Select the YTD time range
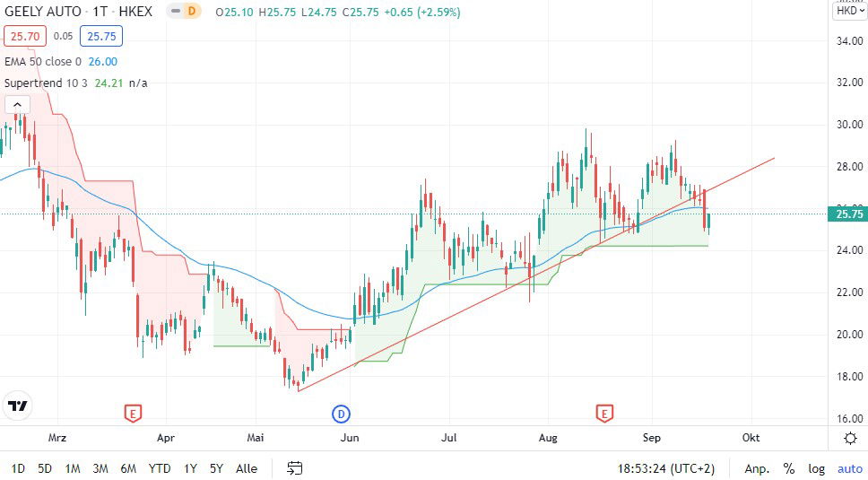The width and height of the screenshot is (868, 480). (160, 468)
